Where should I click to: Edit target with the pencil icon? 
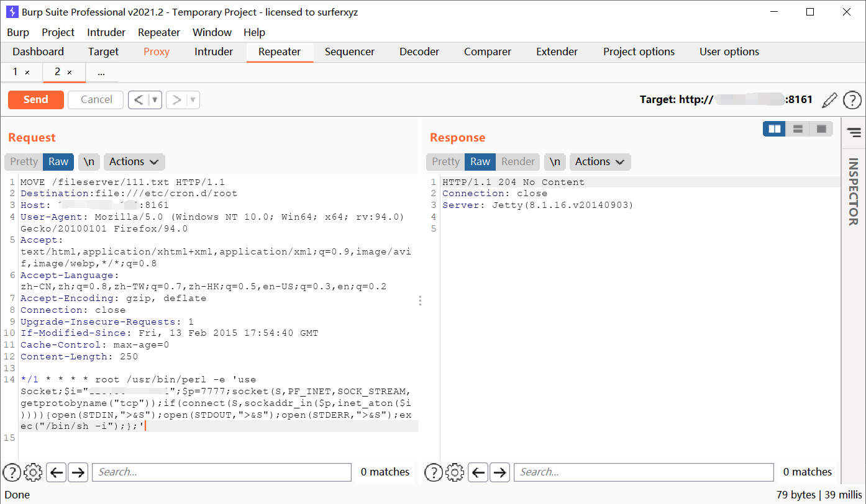click(x=829, y=100)
